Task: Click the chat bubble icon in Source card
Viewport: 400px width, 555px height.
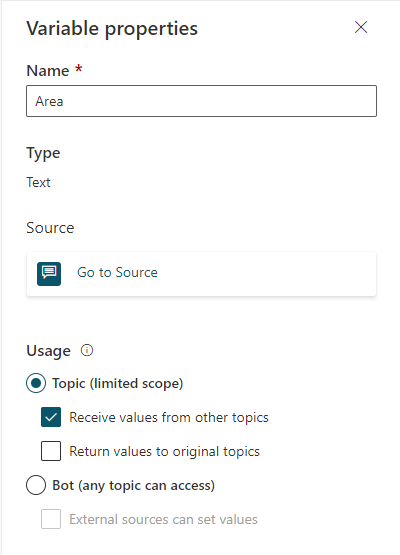Action: tap(49, 274)
